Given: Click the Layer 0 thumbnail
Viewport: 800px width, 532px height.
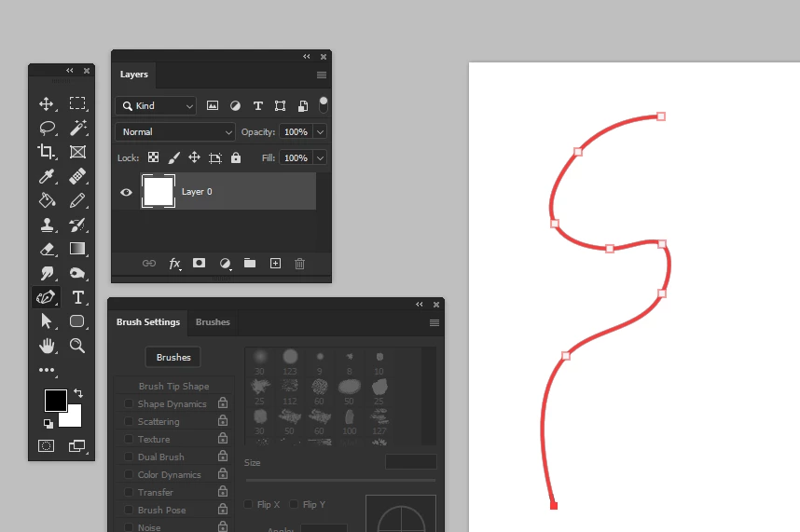Looking at the screenshot, I should coord(159,191).
